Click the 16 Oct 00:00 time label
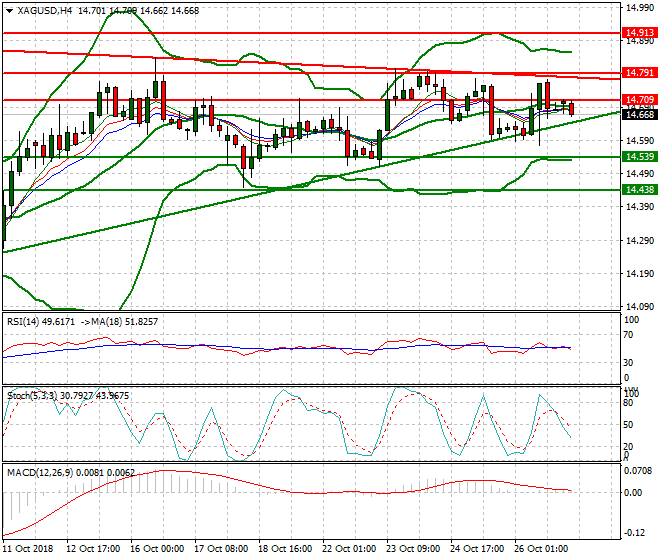 point(157,549)
